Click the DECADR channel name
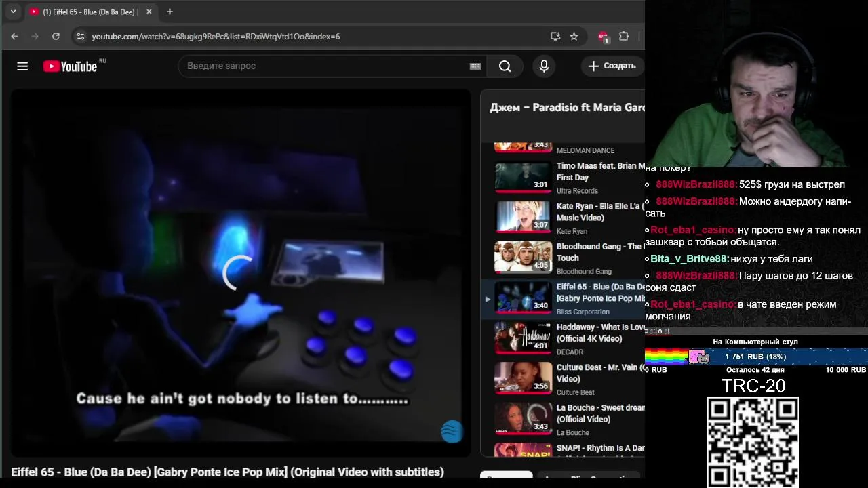868x488 pixels. [570, 352]
